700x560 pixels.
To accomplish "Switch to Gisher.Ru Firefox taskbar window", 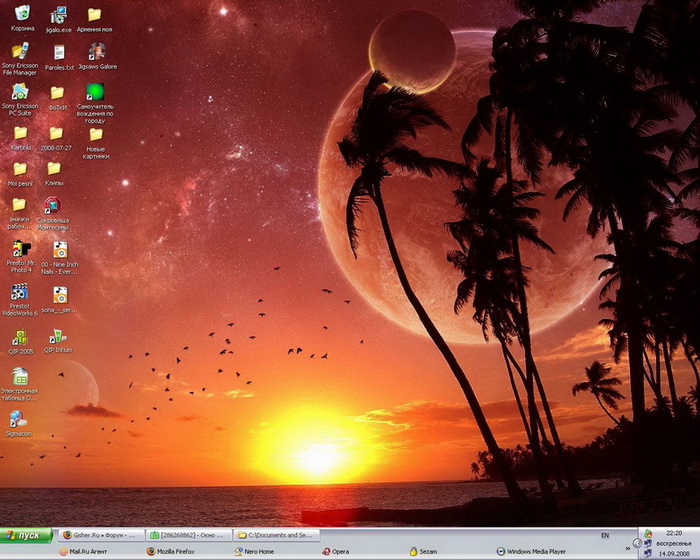I will 102,536.
